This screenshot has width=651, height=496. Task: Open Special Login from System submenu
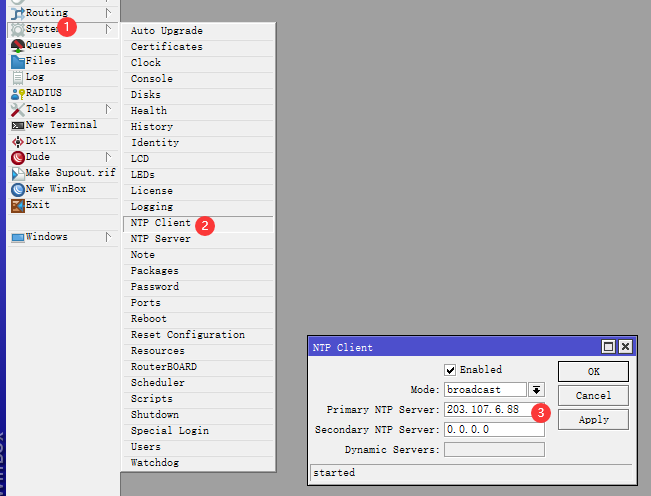click(x=198, y=431)
